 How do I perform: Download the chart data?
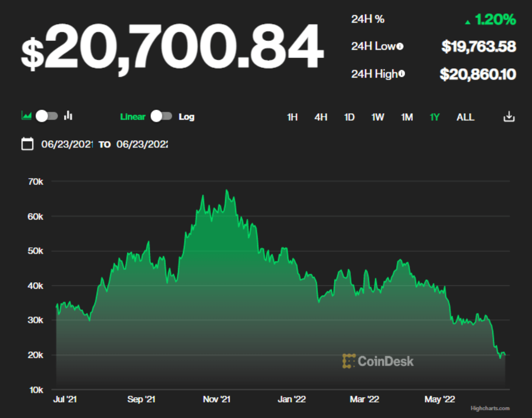(509, 117)
